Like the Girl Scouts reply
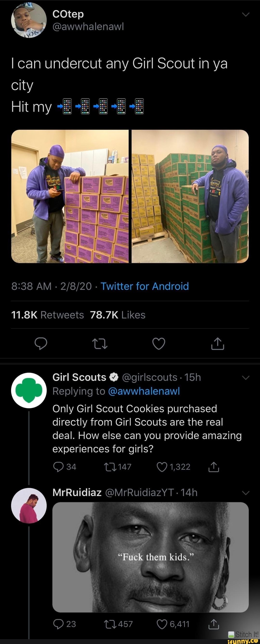 pos(162,467)
